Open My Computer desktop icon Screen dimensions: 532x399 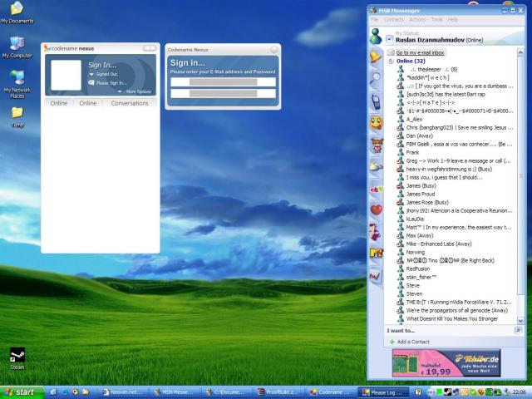17,47
